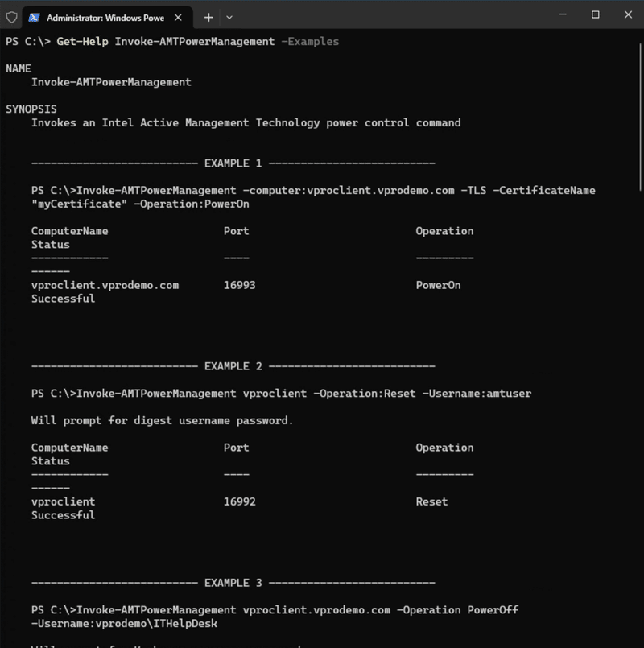644x648 pixels.
Task: Click the vertical scrollbar thumb
Action: [x=641, y=116]
